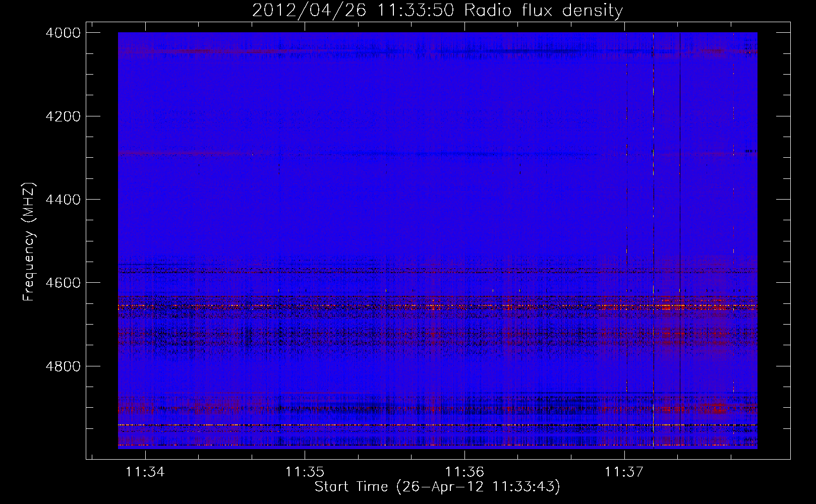
Task: Click the 11:36 time tick label
Action: pyautogui.click(x=464, y=472)
